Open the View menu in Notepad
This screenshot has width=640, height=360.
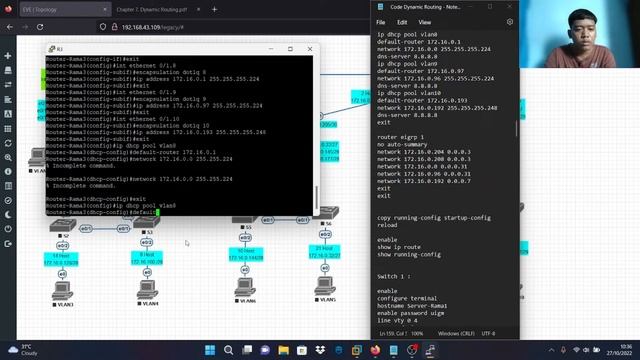pos(424,22)
